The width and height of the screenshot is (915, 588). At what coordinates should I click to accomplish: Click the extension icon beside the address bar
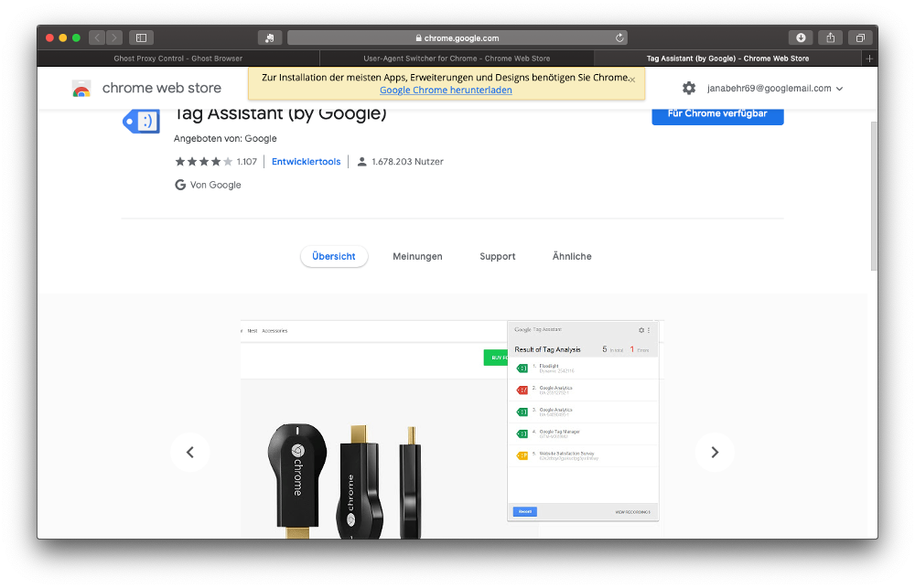(270, 37)
